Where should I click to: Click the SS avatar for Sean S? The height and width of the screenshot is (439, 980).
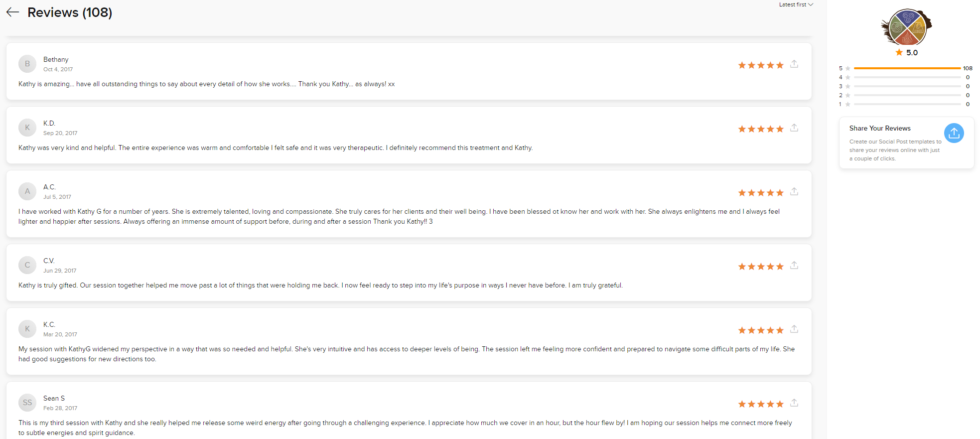(27, 403)
